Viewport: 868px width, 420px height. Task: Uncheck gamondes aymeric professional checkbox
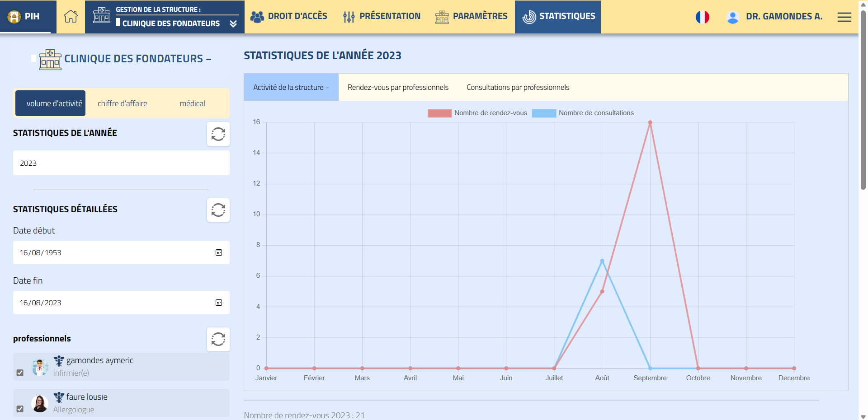click(x=20, y=373)
